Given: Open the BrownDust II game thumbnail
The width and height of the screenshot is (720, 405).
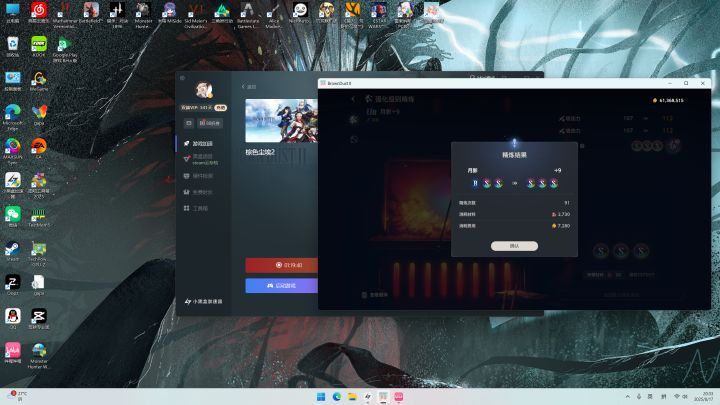Looking at the screenshot, I should [281, 121].
